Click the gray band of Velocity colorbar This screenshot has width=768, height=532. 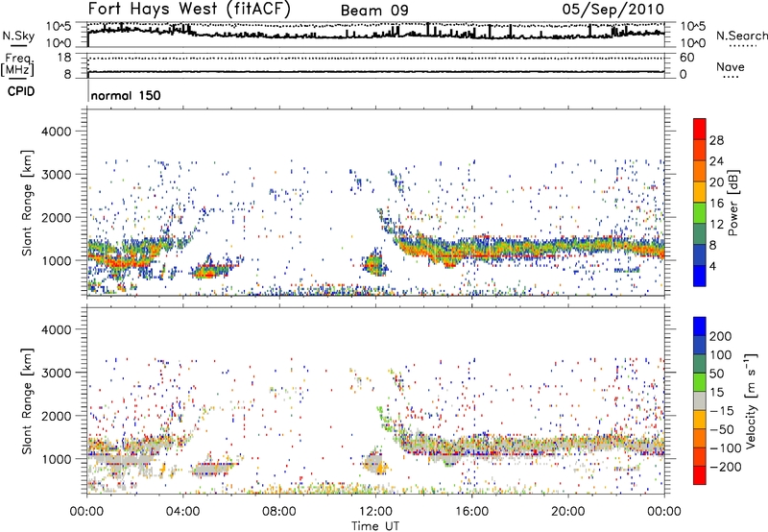700,400
